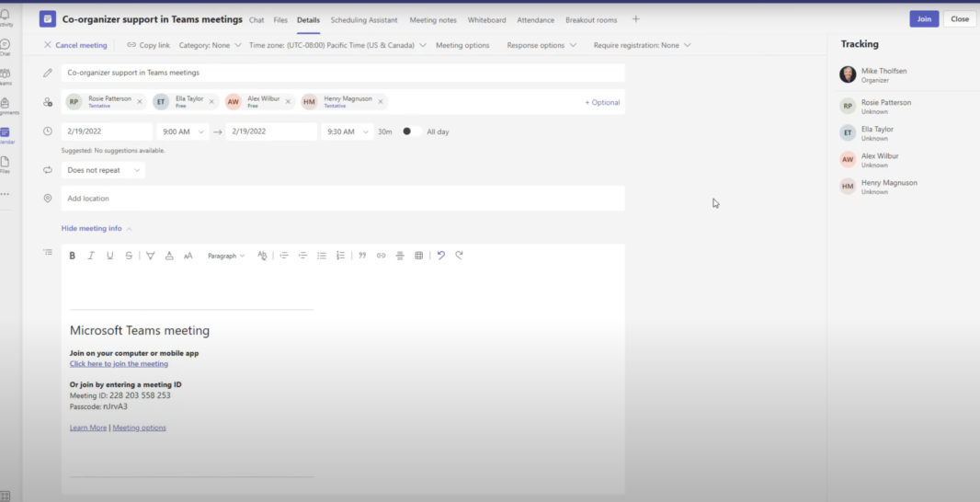980x502 pixels.
Task: Click the Learn More link
Action: tap(88, 428)
